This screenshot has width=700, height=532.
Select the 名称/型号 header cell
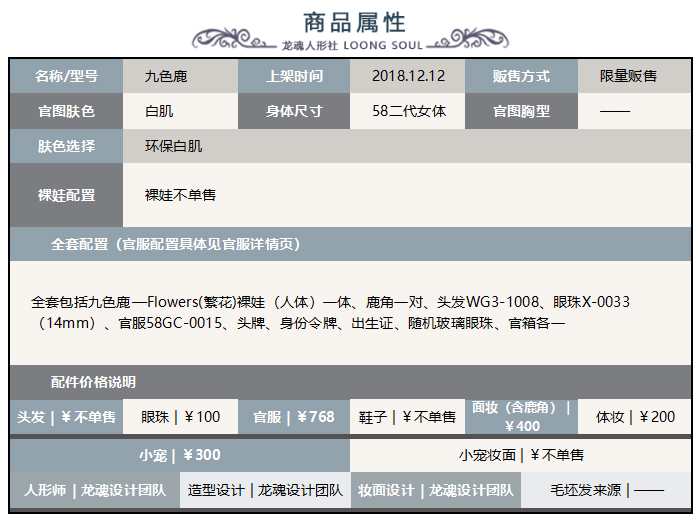(66, 76)
